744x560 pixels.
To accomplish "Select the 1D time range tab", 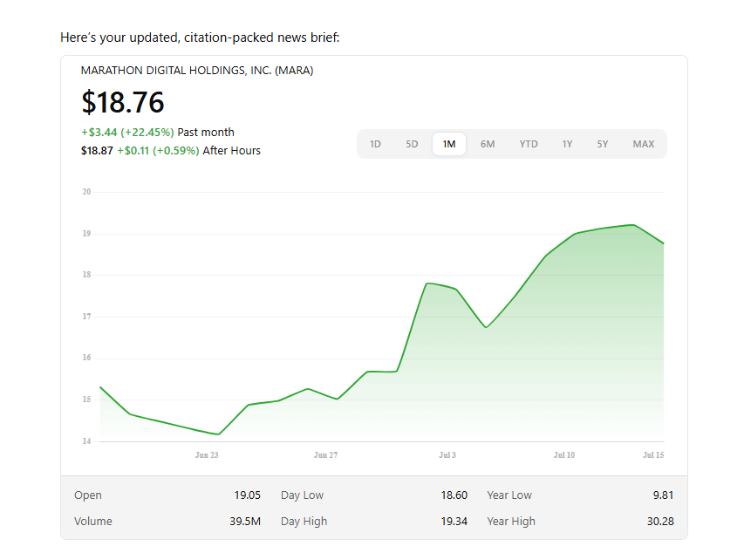I will tap(375, 144).
